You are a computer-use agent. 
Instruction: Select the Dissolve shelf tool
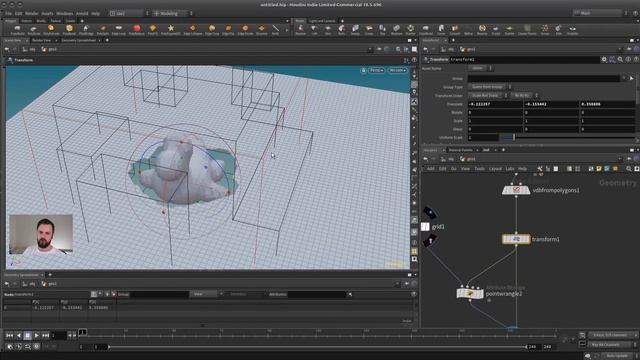pos(262,30)
